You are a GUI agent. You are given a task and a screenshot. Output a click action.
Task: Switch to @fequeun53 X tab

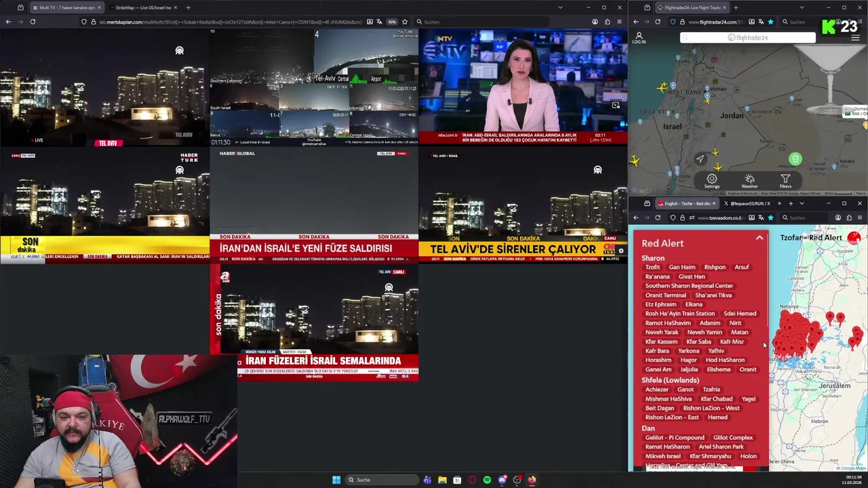752,203
